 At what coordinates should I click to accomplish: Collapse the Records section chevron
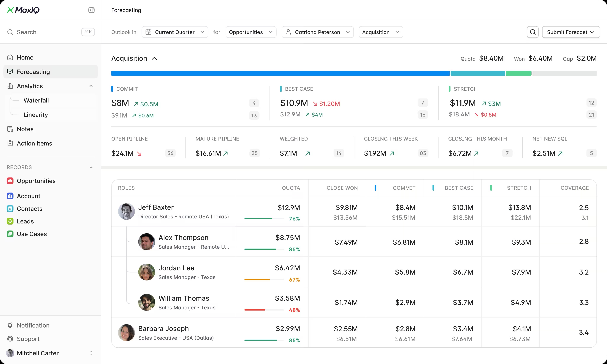coord(91,167)
